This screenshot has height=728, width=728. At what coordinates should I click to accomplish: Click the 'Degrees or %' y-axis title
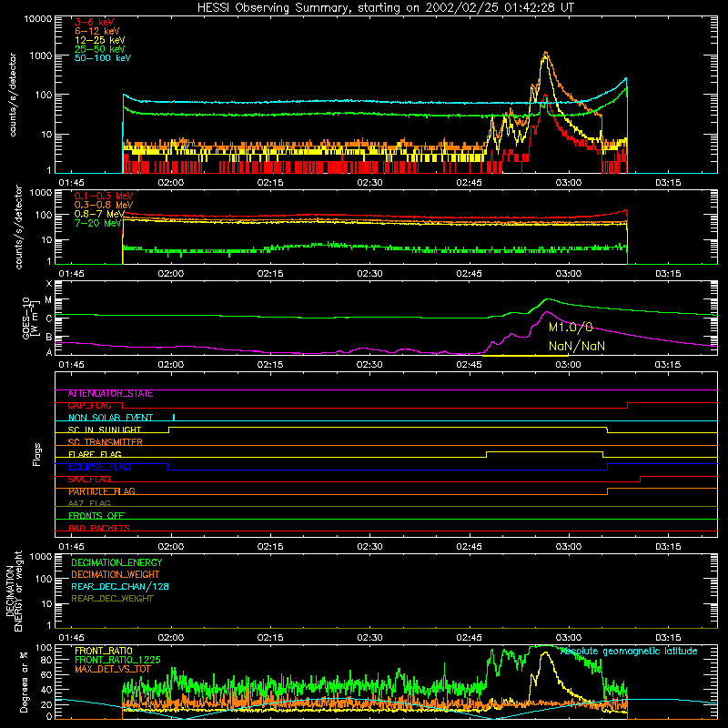click(x=24, y=682)
